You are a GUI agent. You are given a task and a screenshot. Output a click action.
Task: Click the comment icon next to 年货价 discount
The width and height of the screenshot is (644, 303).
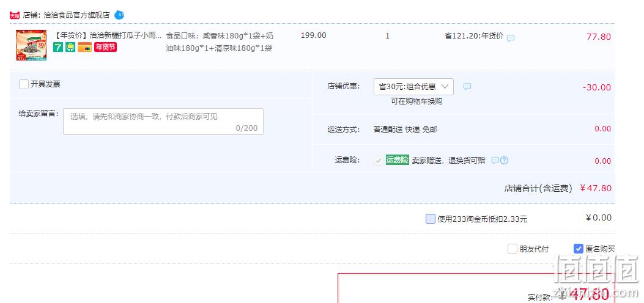(x=511, y=38)
